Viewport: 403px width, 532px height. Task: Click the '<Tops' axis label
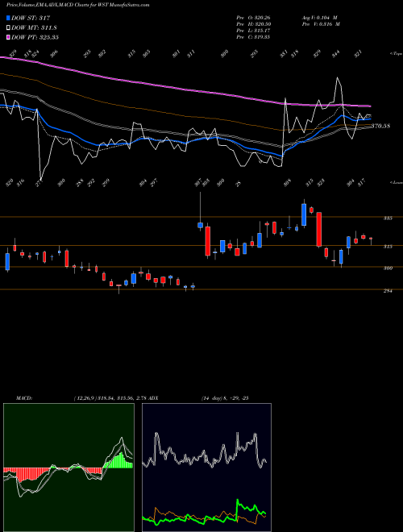pyautogui.click(x=396, y=53)
